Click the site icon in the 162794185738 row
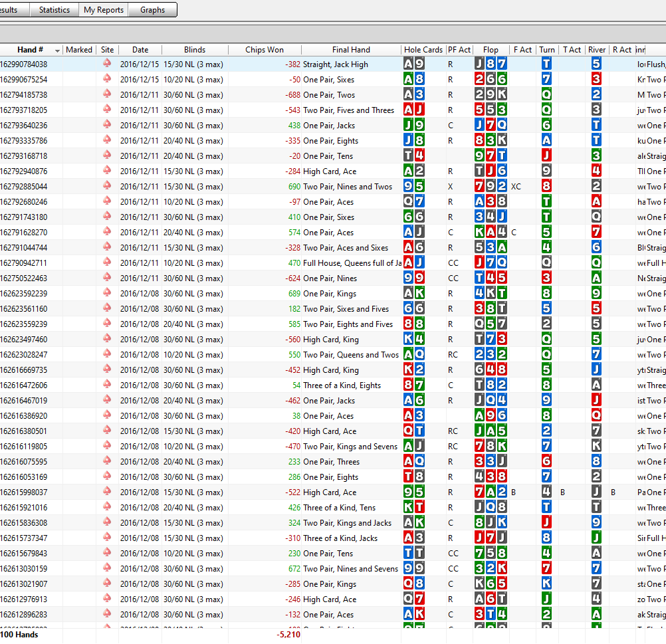The image size is (666, 644). (107, 95)
